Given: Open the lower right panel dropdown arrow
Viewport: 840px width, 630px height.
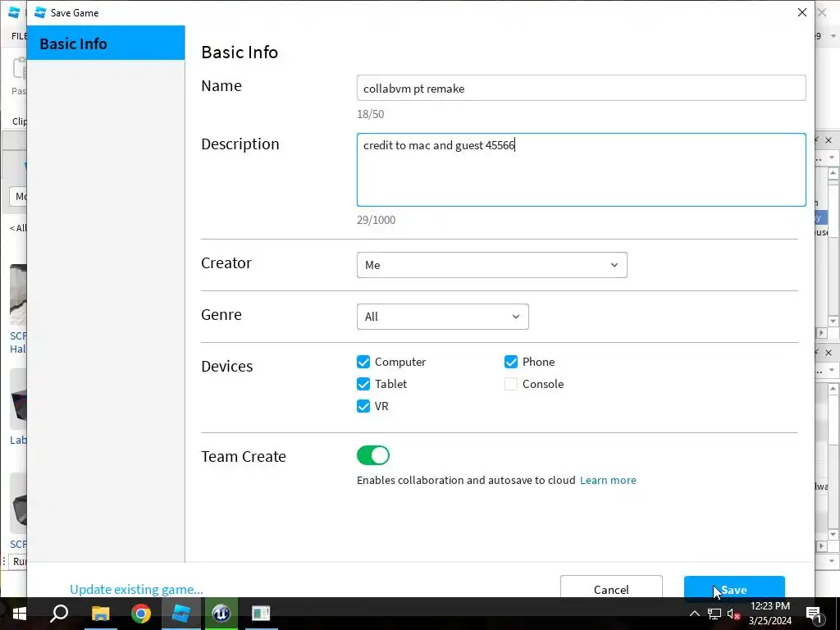Looking at the screenshot, I should click(x=832, y=370).
